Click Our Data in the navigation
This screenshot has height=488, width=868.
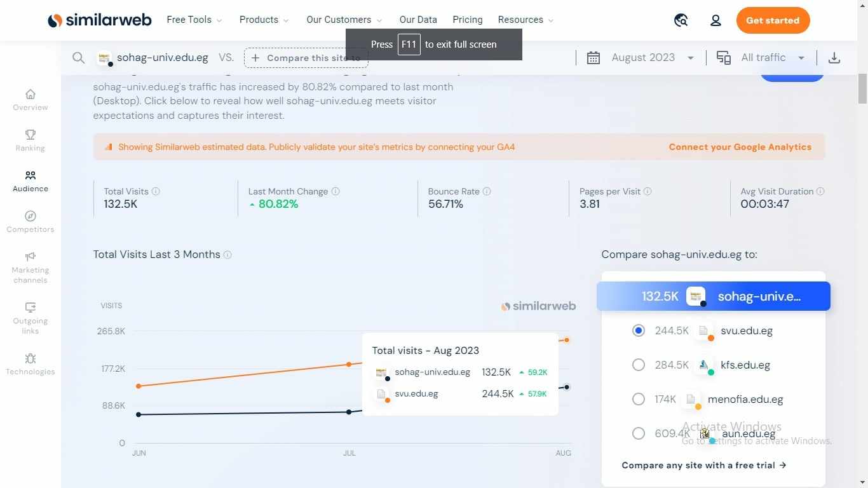(417, 20)
